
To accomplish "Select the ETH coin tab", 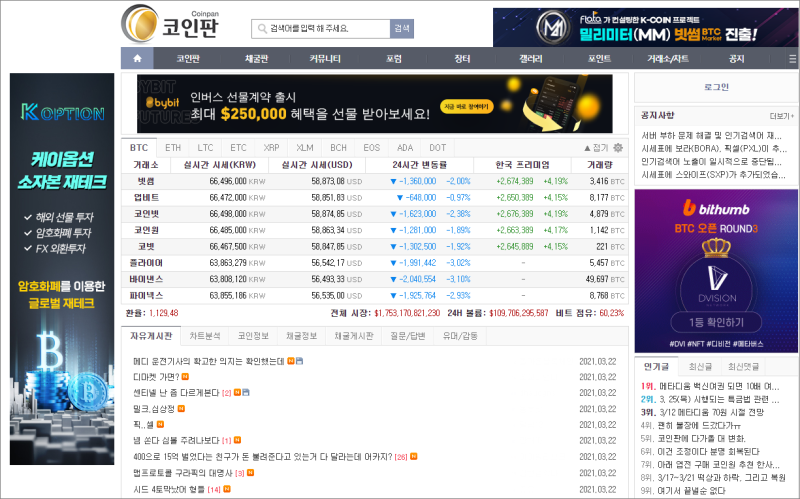I will click(x=173, y=148).
